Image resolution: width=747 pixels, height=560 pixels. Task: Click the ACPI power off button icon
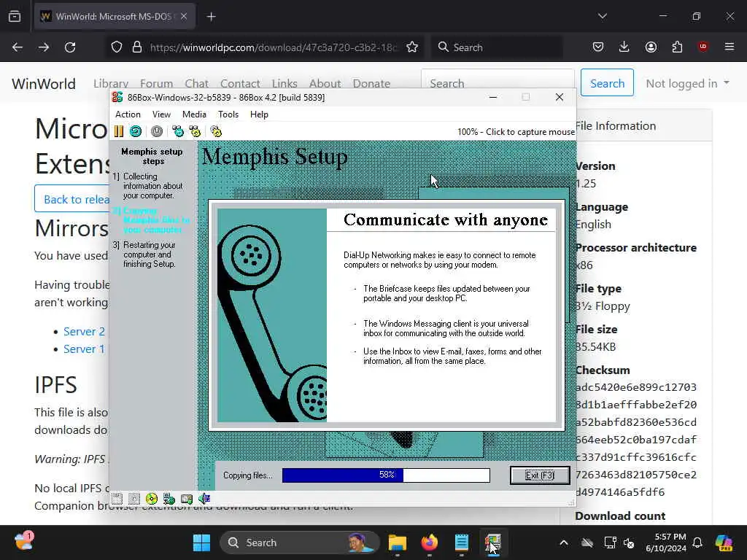tap(157, 131)
